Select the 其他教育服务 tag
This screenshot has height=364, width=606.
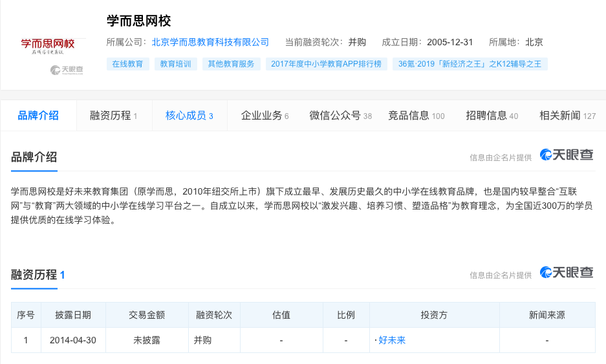pos(231,64)
